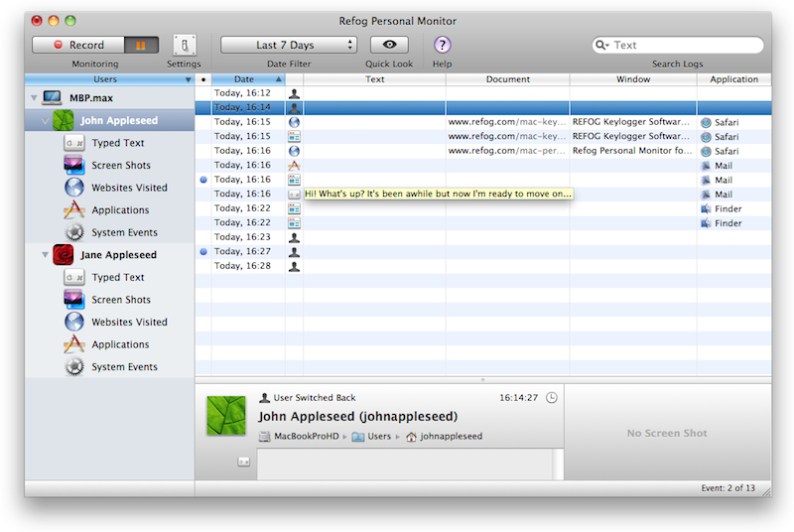Viewport: 794px width, 532px height.
Task: Open Help with the question mark icon
Action: point(443,45)
